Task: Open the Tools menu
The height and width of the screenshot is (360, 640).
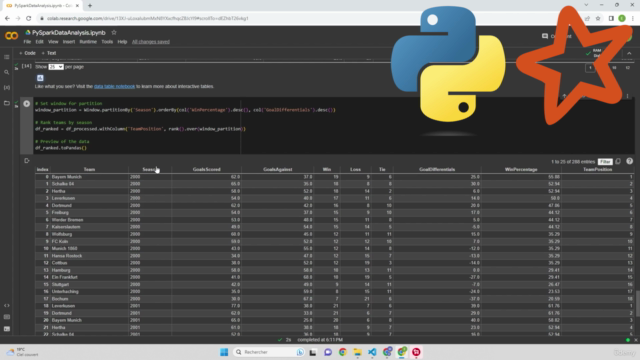Action: pyautogui.click(x=107, y=42)
